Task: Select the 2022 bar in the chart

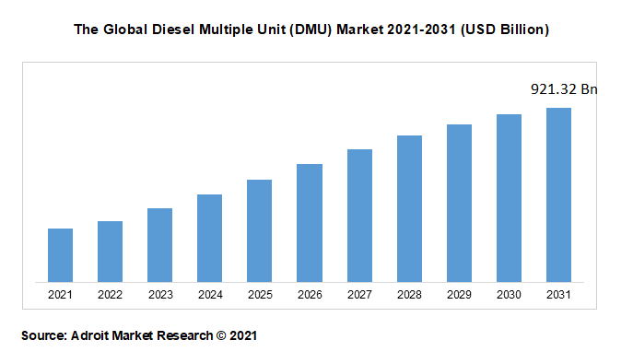Action: pos(110,252)
